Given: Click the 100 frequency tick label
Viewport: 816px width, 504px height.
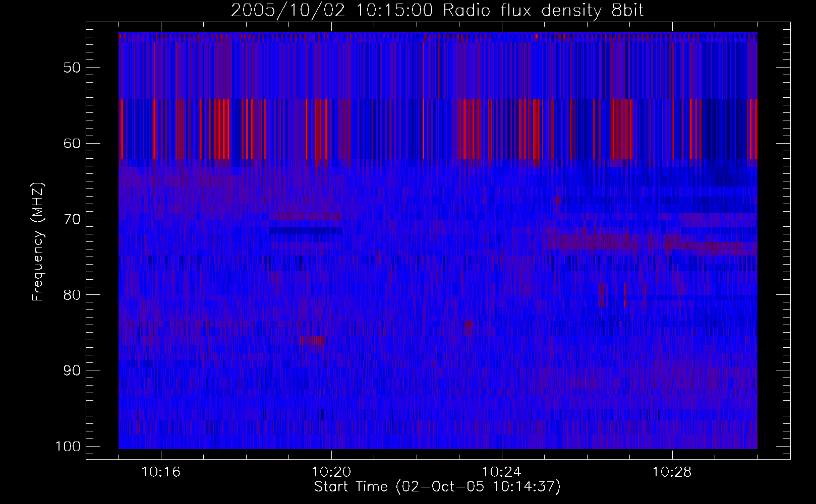Looking at the screenshot, I should pyautogui.click(x=68, y=447).
